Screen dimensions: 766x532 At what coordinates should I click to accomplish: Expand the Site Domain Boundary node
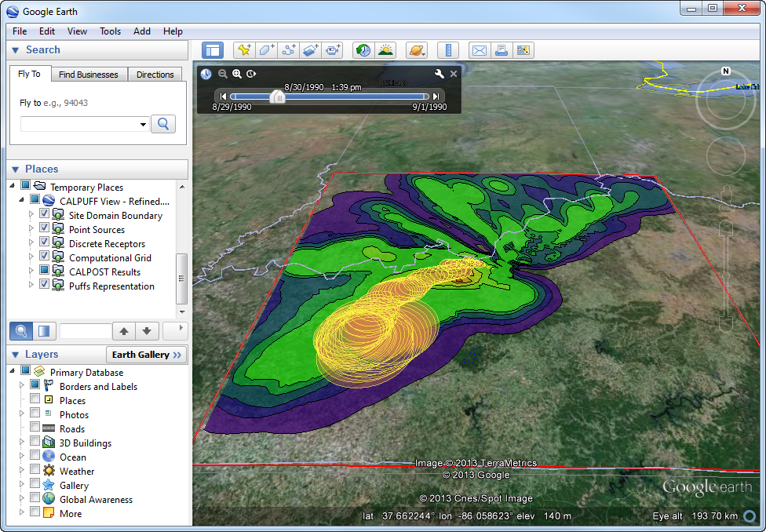pos(31,214)
